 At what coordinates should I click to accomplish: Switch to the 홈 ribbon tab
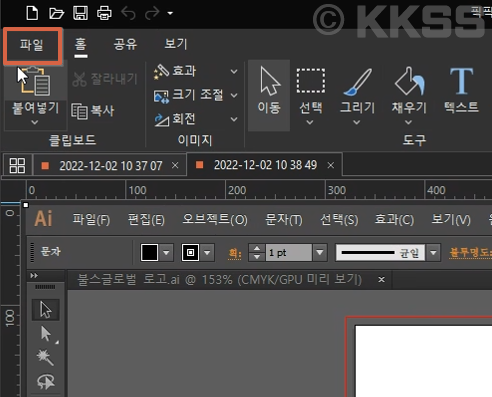81,45
